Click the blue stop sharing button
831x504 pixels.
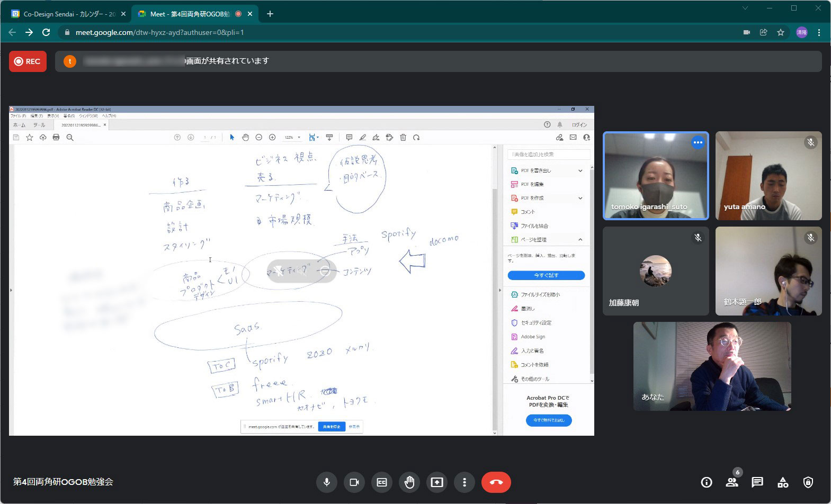pyautogui.click(x=332, y=427)
